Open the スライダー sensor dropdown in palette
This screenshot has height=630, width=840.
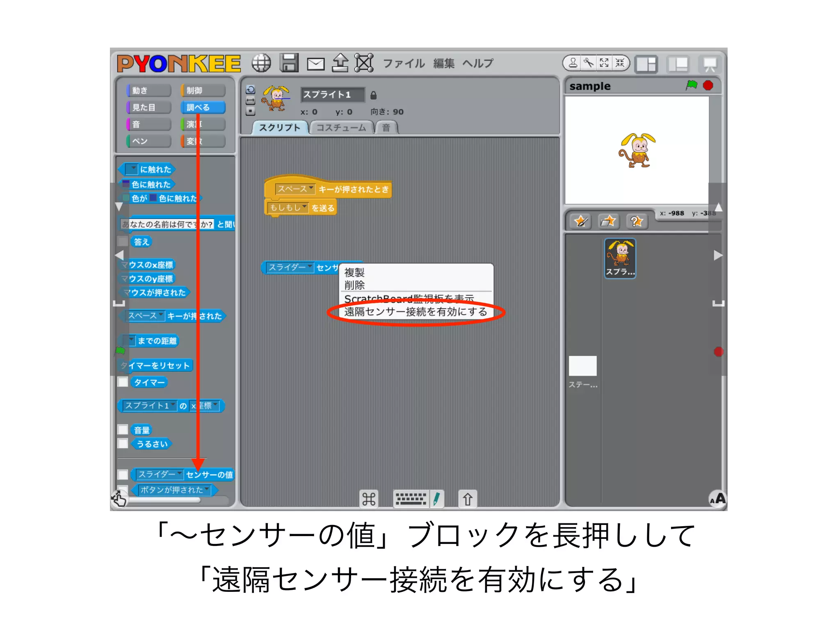(x=180, y=474)
